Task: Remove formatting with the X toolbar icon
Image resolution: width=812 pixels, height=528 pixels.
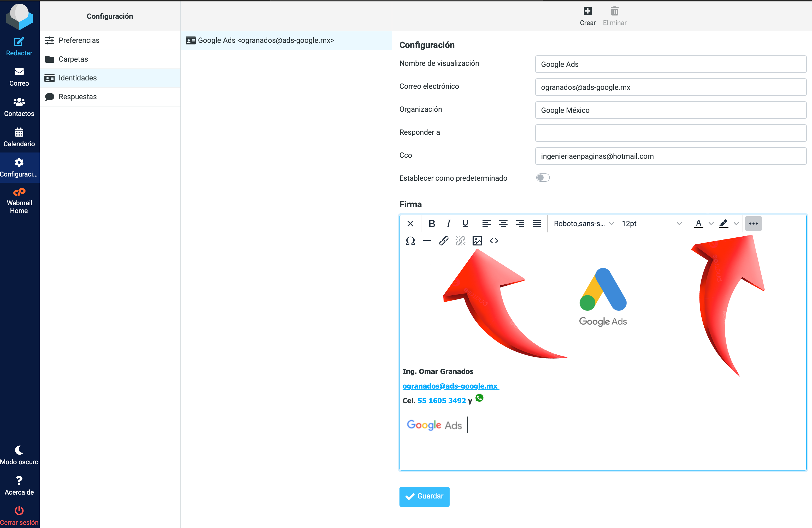Action: pos(410,224)
